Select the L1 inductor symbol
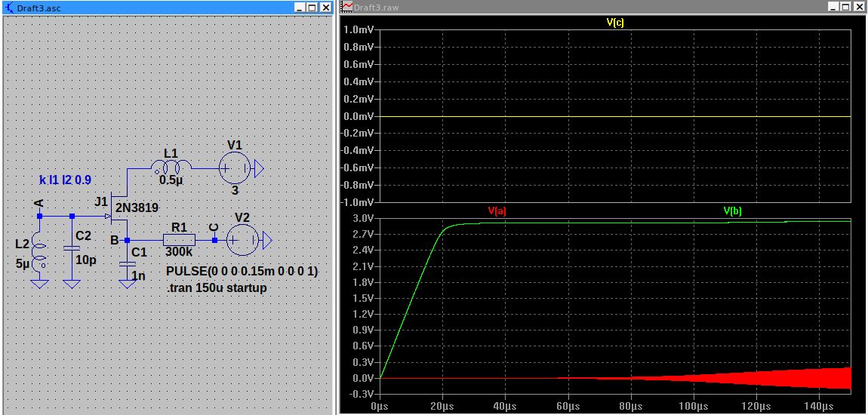 point(171,168)
